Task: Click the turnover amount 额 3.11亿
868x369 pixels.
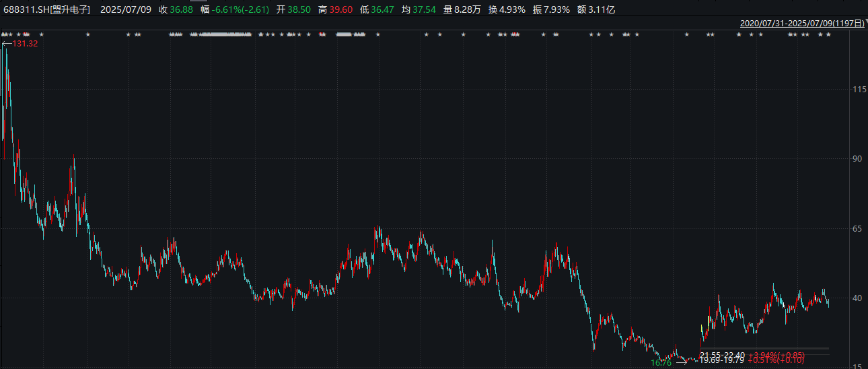Action: point(596,9)
